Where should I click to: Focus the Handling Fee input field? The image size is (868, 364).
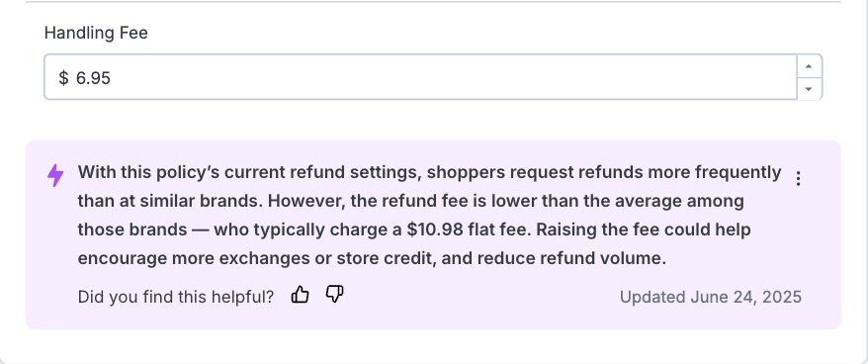click(x=420, y=77)
